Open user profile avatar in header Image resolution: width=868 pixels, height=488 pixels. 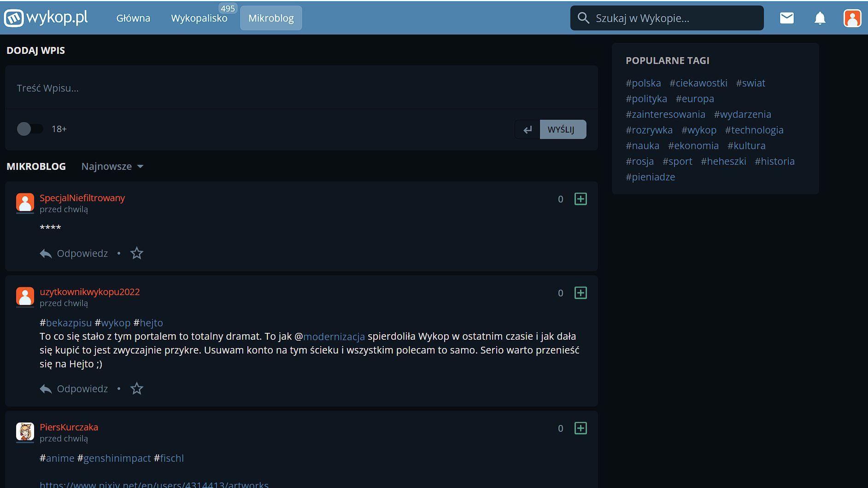coord(852,18)
